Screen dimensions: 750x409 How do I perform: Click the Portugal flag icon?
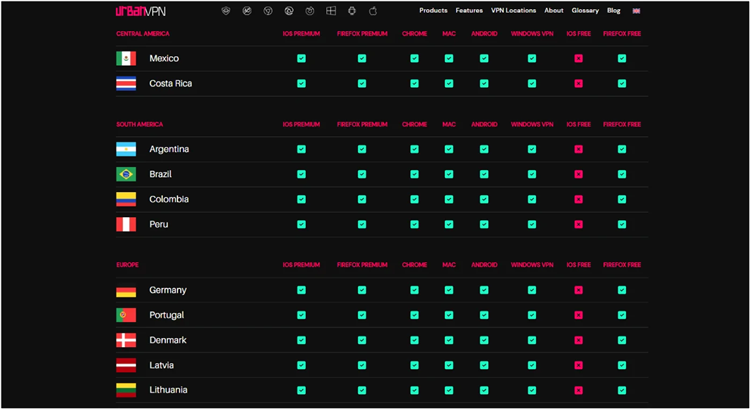[126, 315]
